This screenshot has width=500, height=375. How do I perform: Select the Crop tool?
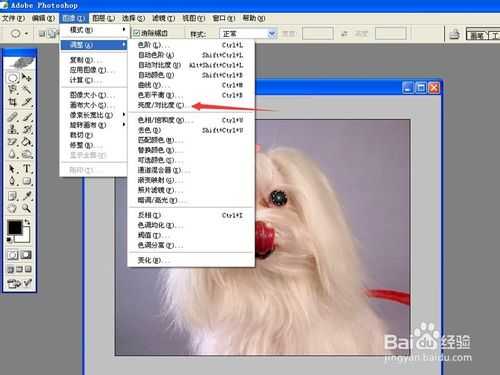click(x=13, y=102)
